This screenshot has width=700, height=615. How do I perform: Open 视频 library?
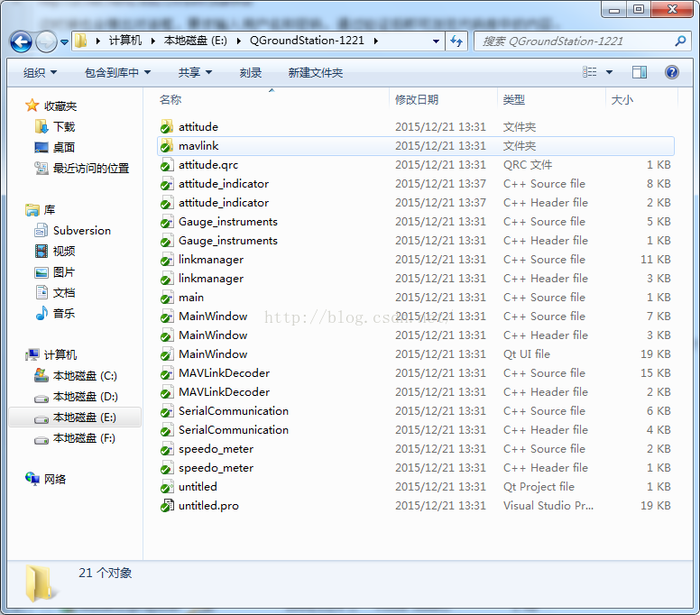64,252
